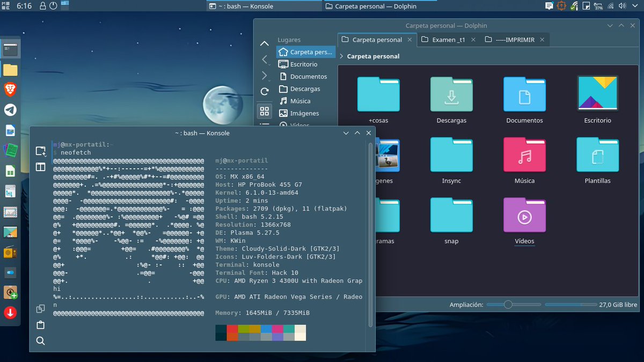Viewport: 644px width, 362px height.
Task: Open the terminal icon at the top of the dock
Action: tap(10, 49)
